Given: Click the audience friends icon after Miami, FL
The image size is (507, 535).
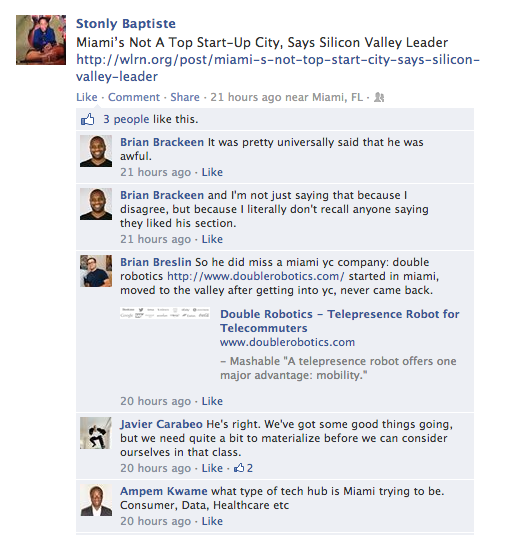Looking at the screenshot, I should 379,98.
